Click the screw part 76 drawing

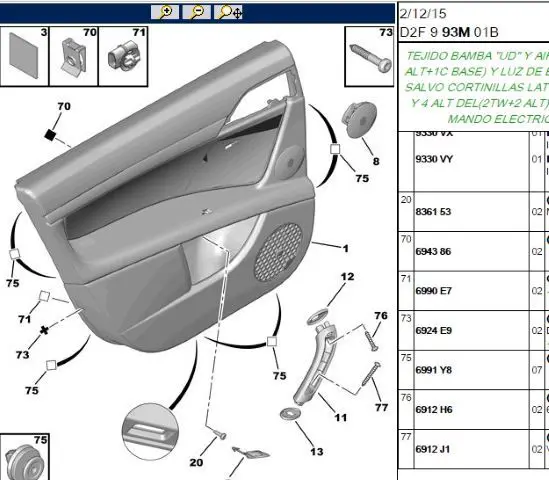point(371,341)
